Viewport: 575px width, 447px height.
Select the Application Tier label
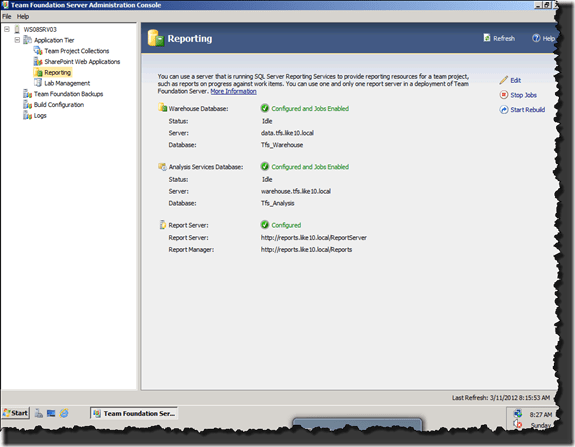coord(54,40)
